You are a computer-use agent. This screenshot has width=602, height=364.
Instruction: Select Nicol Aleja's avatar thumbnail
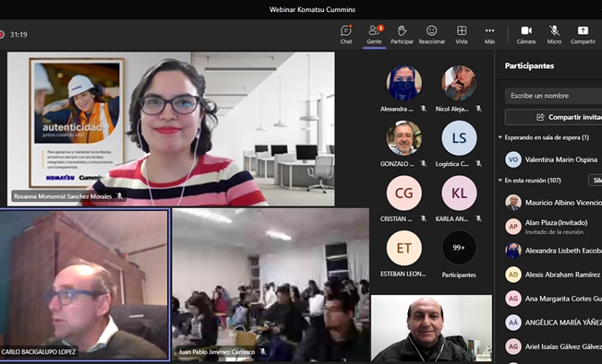point(459,83)
